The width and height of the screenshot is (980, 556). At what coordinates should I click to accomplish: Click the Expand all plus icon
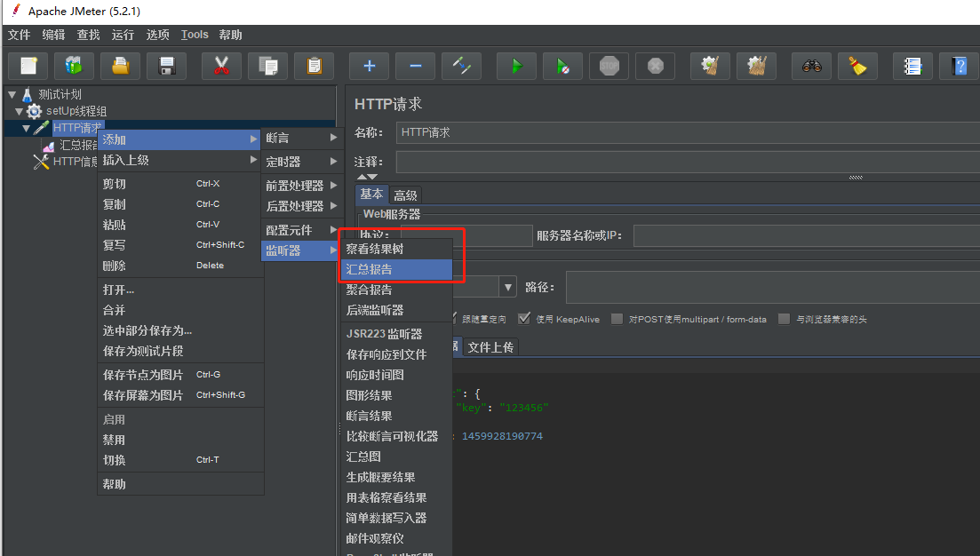(370, 66)
